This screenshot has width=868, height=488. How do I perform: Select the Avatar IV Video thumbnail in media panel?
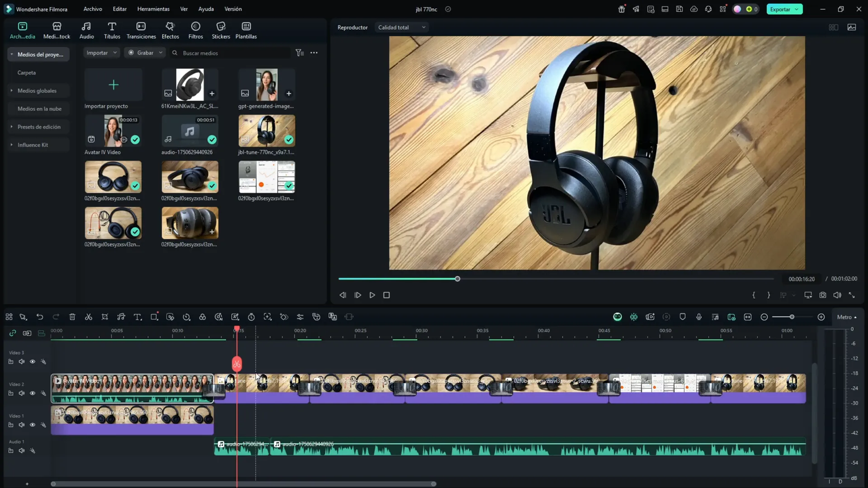coord(113,131)
